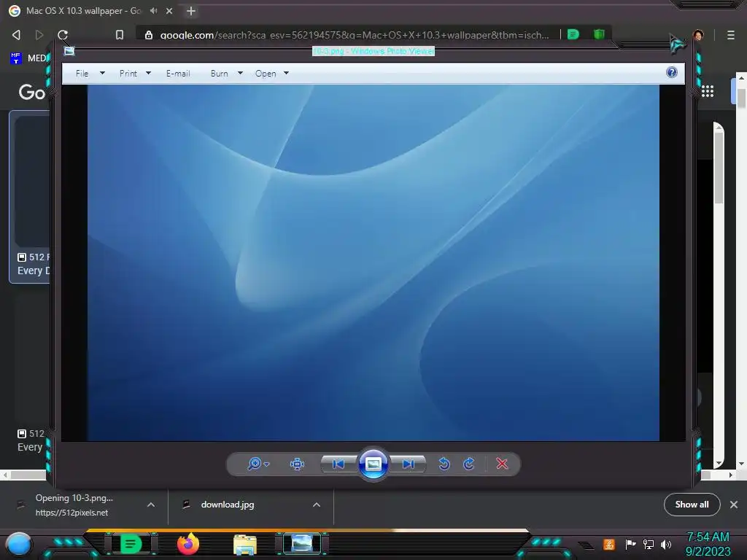Click the Java tray icon
747x560 pixels.
pyautogui.click(x=609, y=544)
